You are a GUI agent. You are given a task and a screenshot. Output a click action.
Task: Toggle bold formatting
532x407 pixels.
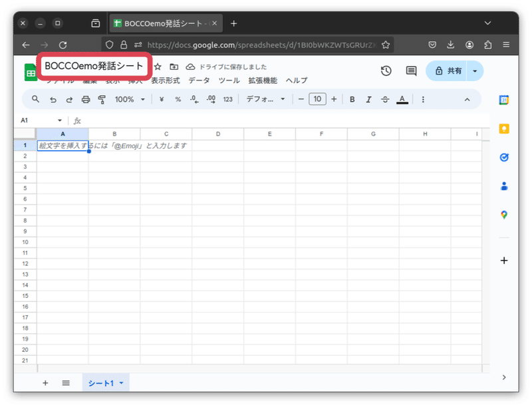tap(352, 99)
